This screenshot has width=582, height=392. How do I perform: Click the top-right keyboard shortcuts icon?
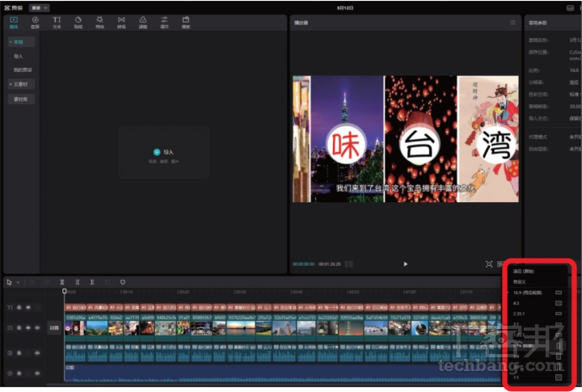570,8
